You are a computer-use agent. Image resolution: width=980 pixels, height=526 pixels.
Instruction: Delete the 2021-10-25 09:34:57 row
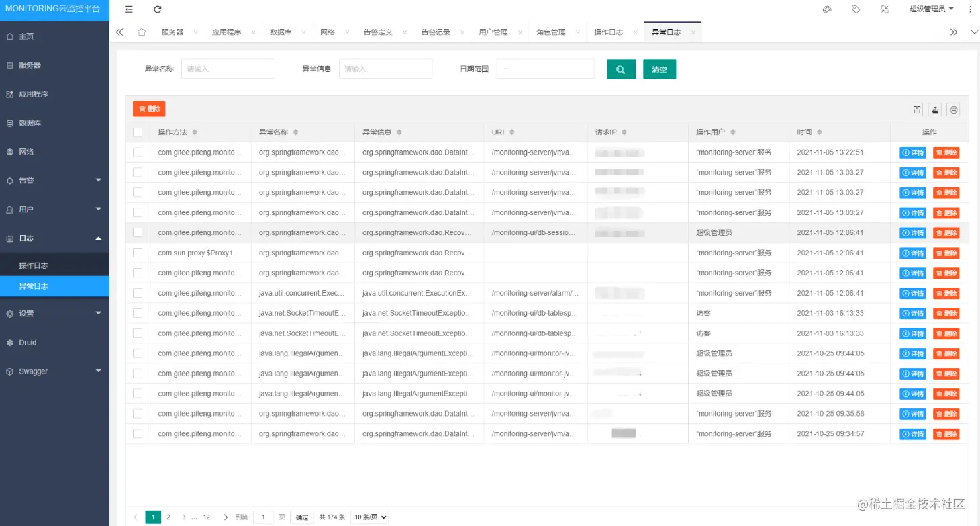[946, 434]
